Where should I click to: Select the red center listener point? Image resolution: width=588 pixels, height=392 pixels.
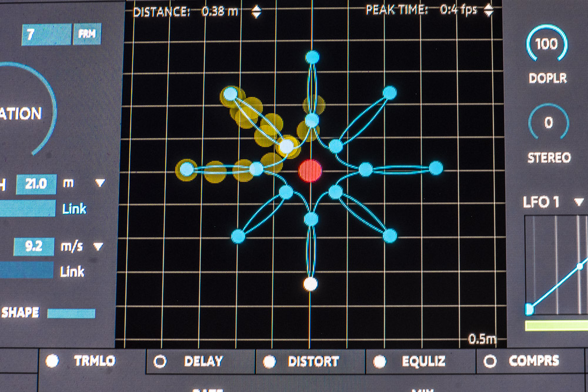point(310,170)
